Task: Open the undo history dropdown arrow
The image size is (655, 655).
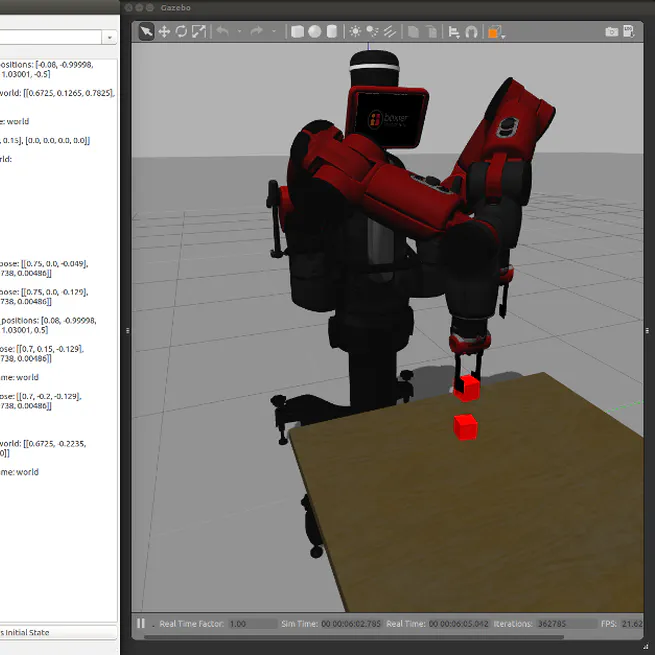Action: tap(238, 32)
